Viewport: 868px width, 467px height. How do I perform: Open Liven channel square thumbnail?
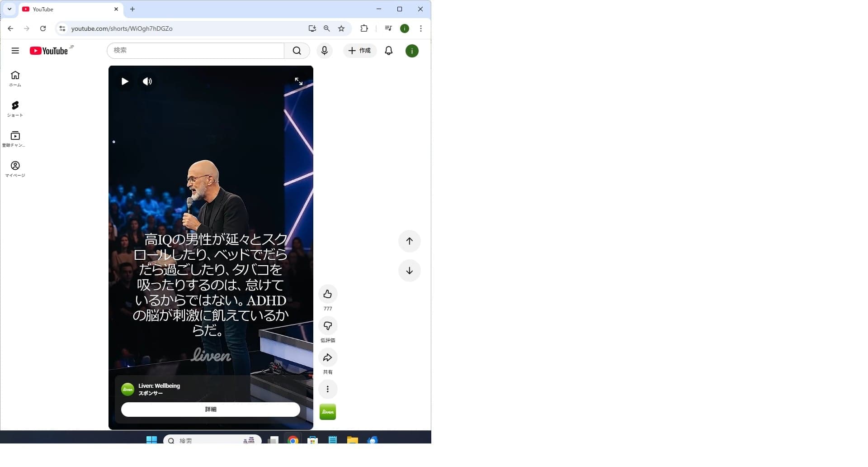click(x=328, y=412)
